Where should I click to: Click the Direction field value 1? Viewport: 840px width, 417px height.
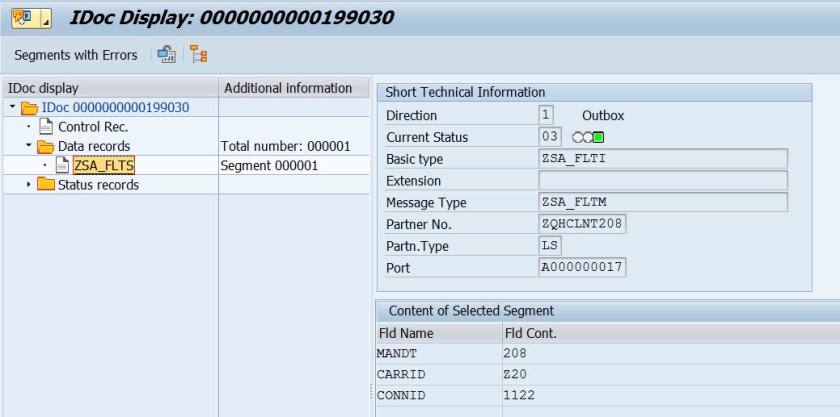tap(546, 115)
